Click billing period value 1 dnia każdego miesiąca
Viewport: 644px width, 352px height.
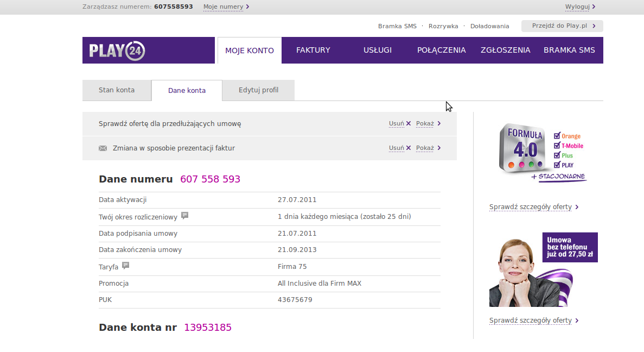click(x=344, y=217)
